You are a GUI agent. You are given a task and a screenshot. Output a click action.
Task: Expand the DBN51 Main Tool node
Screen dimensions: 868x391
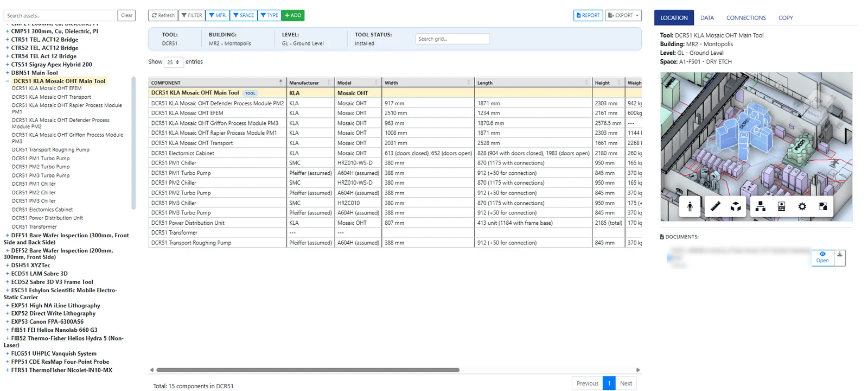(x=8, y=73)
